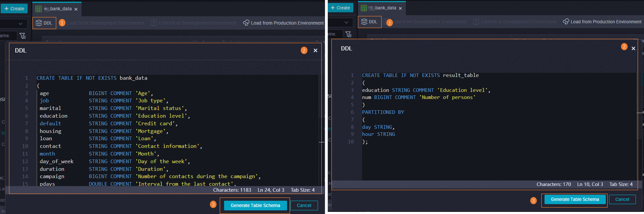The height and width of the screenshot is (214, 644).
Task: Expand the right panel dropdown chevron
Action: point(346,23)
